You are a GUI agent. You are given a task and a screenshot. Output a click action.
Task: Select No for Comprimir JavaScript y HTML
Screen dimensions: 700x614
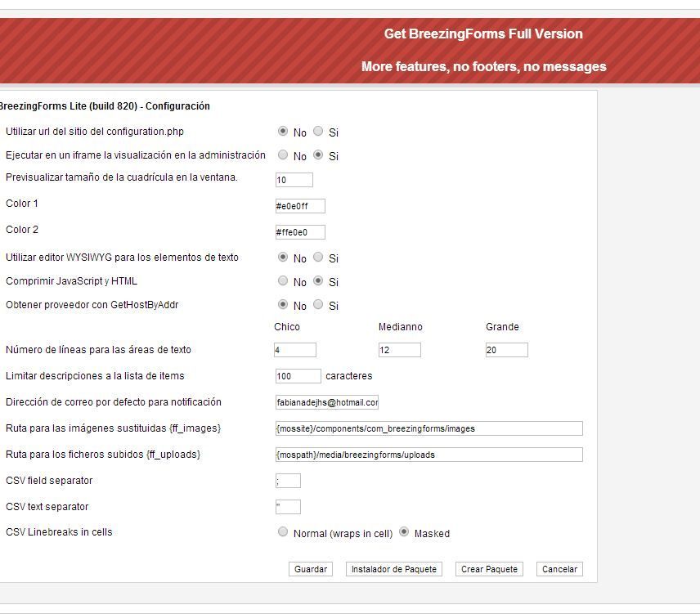283,280
